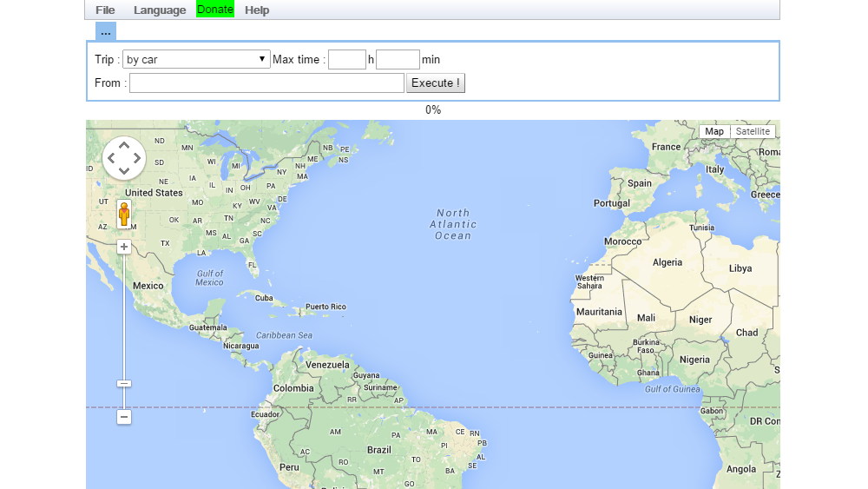The height and width of the screenshot is (489, 868).
Task: Click the pan left arrow on map
Action: [111, 158]
